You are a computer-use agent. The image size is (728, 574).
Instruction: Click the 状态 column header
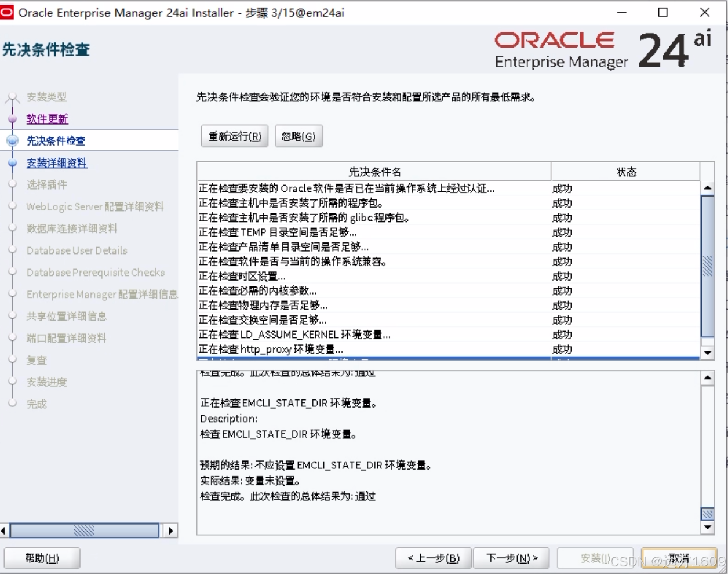pyautogui.click(x=625, y=172)
